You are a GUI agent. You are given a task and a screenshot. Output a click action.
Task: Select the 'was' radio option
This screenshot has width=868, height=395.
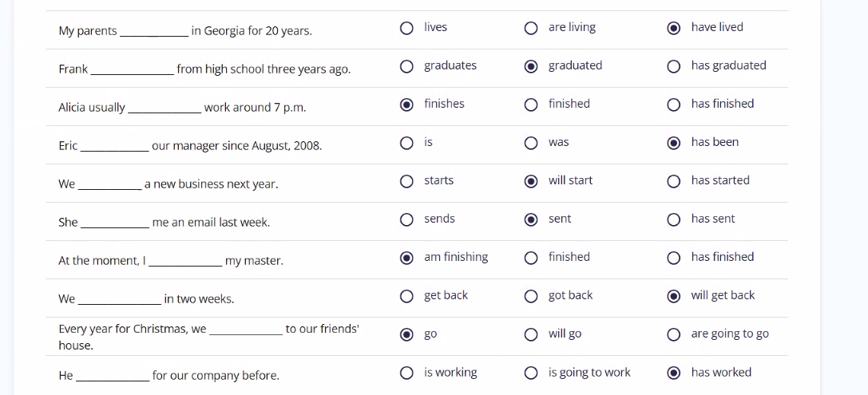click(531, 144)
